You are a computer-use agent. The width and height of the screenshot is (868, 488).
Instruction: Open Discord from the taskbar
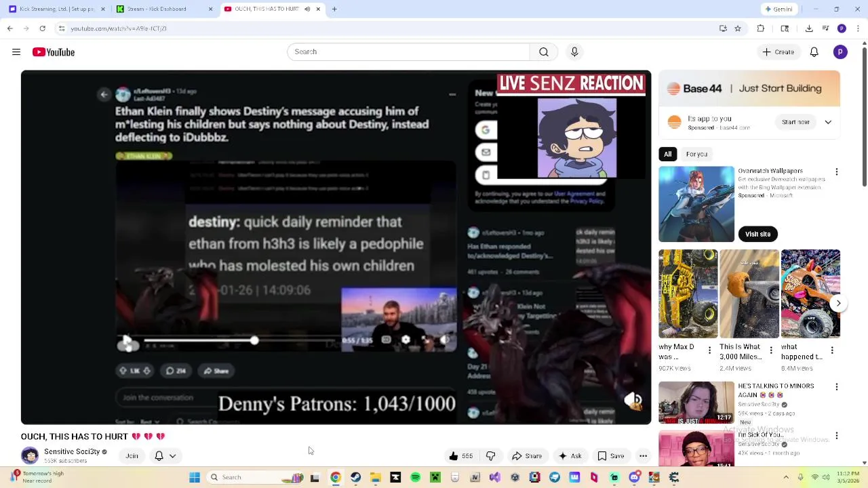tap(634, 477)
